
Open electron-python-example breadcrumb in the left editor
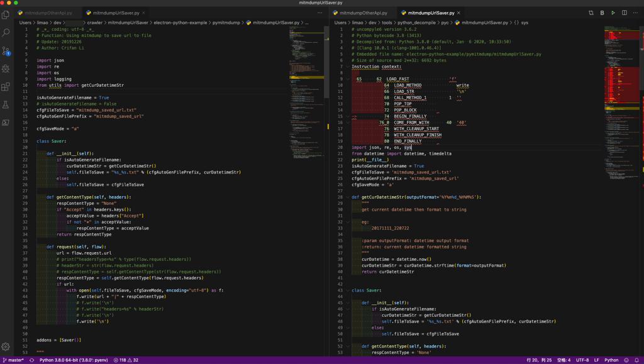point(180,23)
